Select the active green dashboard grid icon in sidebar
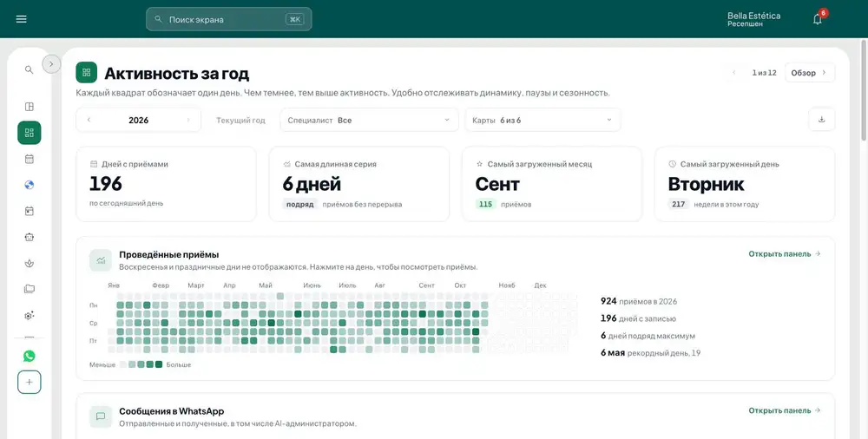Screen dimensions: 868x439 [30, 133]
